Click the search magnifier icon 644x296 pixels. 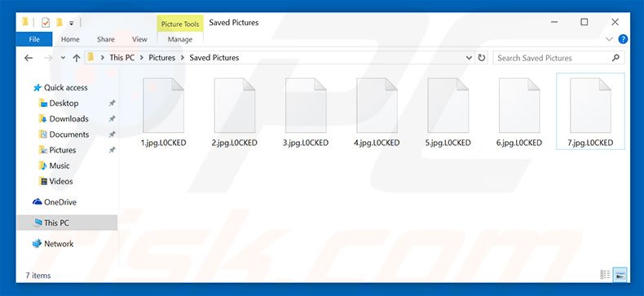pos(615,58)
